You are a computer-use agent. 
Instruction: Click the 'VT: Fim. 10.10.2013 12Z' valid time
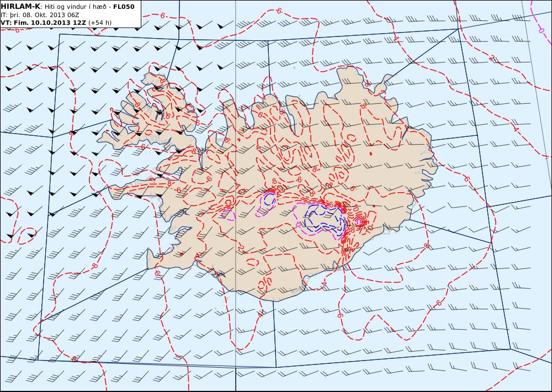point(43,23)
